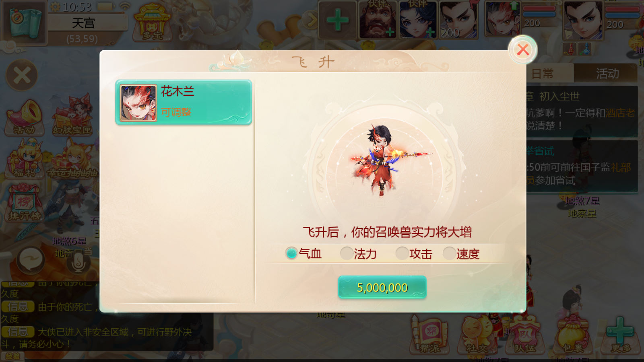
Task: Tap the green plus add-partner slot
Action: point(337,20)
